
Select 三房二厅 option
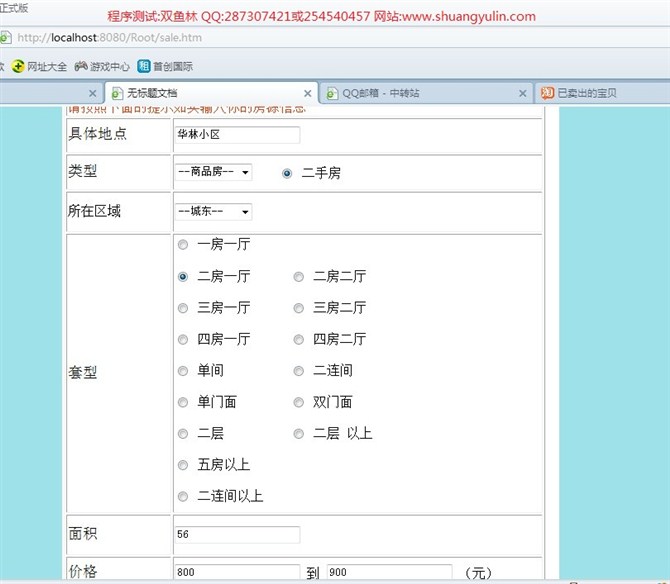pyautogui.click(x=299, y=308)
